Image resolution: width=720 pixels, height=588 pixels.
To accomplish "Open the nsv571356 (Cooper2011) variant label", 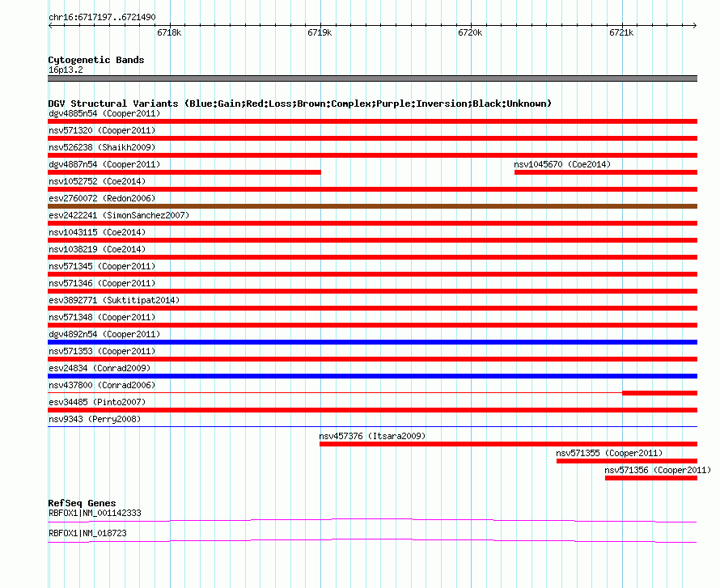I will coord(658,470).
